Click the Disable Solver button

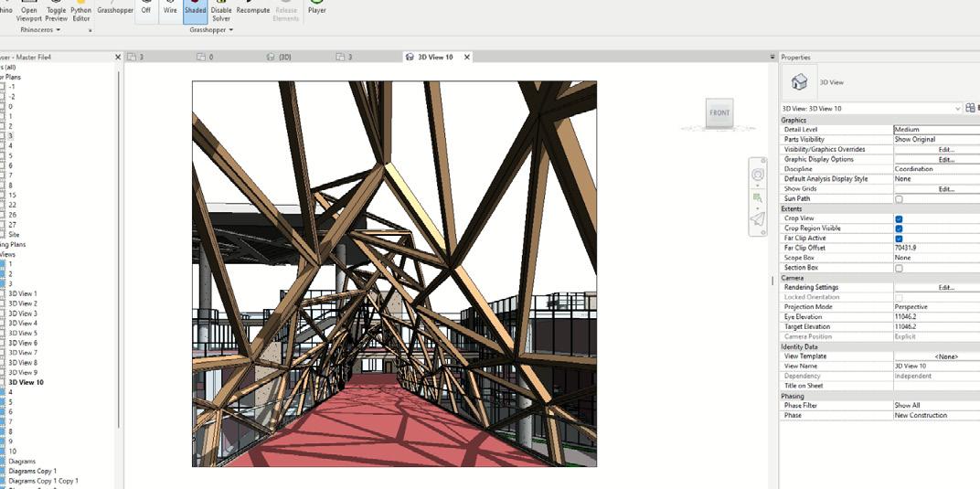click(221, 12)
